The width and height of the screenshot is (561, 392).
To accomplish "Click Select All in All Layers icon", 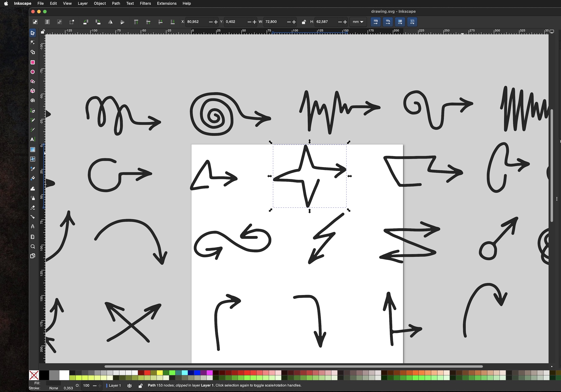I will point(47,22).
